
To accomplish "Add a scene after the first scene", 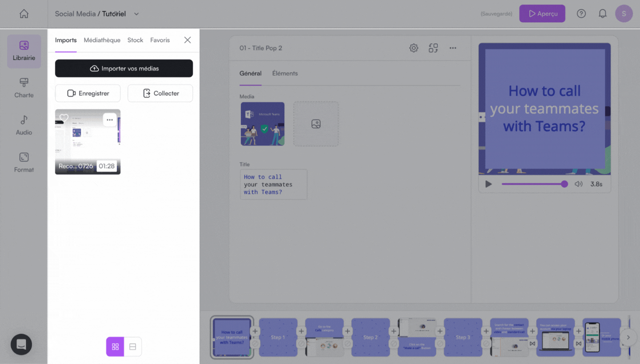I will click(x=255, y=331).
